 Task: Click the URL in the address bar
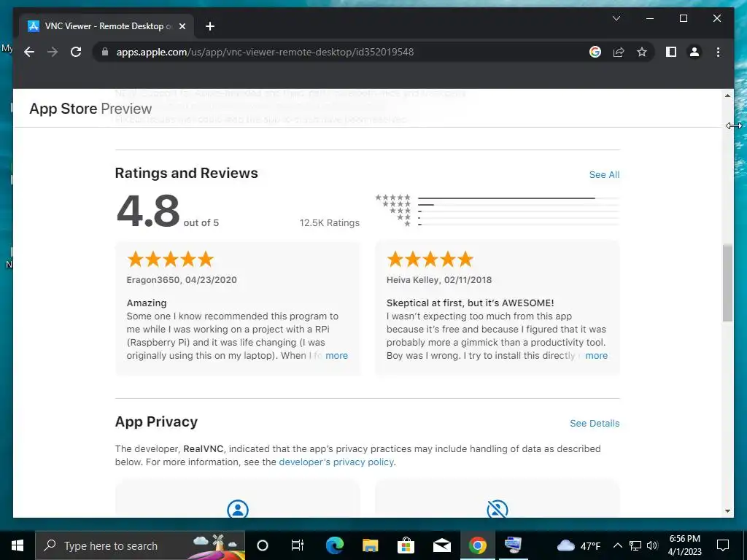pos(265,52)
